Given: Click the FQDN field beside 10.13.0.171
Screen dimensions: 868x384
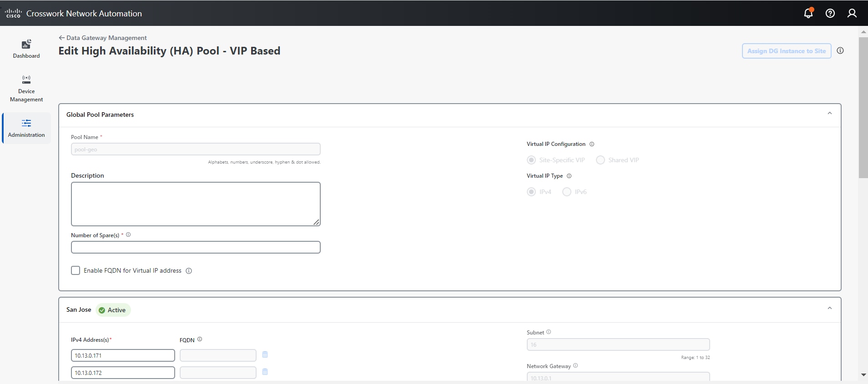Looking at the screenshot, I should [x=218, y=355].
